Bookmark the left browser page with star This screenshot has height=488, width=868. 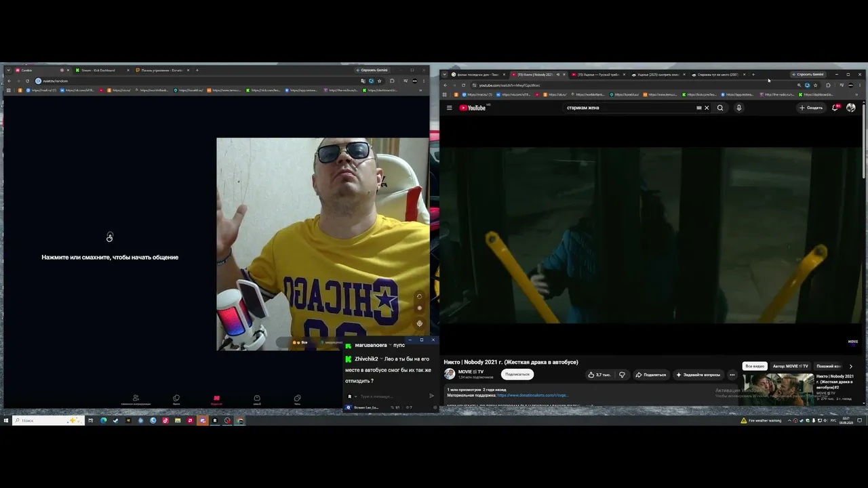379,81
